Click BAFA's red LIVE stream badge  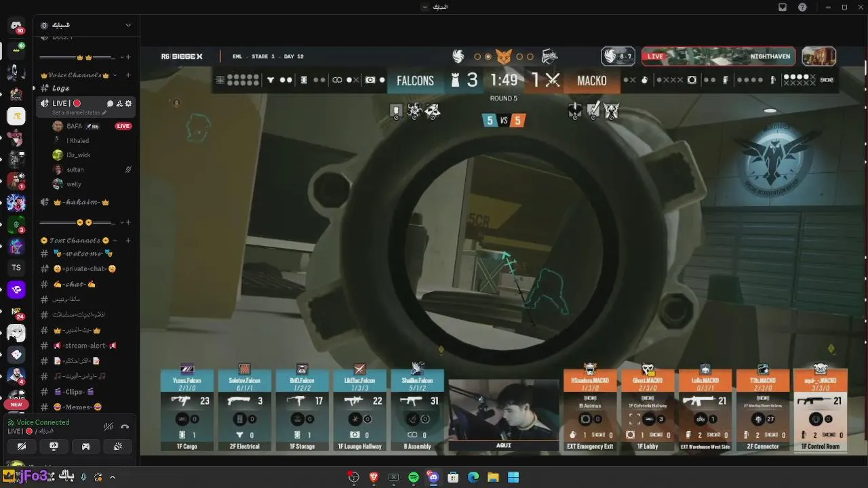point(123,126)
